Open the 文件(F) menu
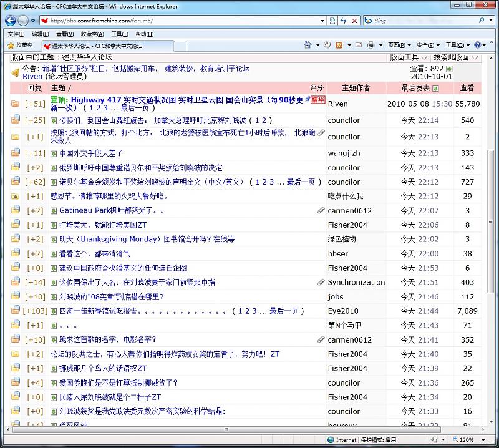Viewport: 499px width, 448px height. click(x=16, y=34)
